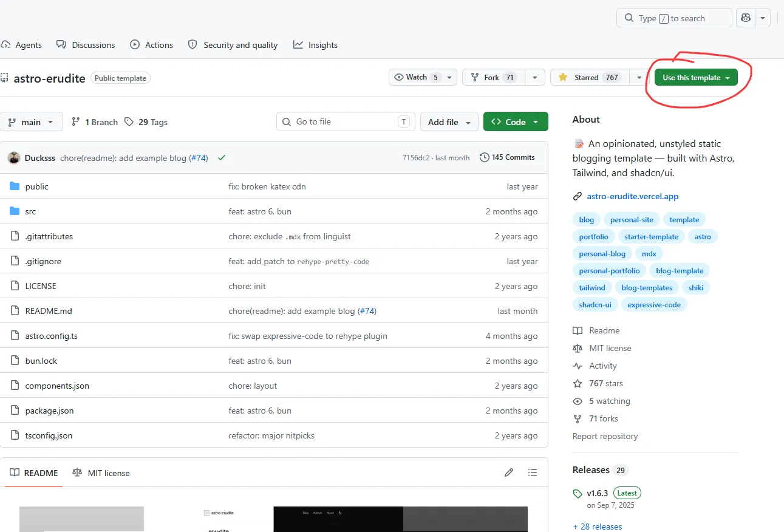
Task: Click the commit history clock icon
Action: (484, 157)
